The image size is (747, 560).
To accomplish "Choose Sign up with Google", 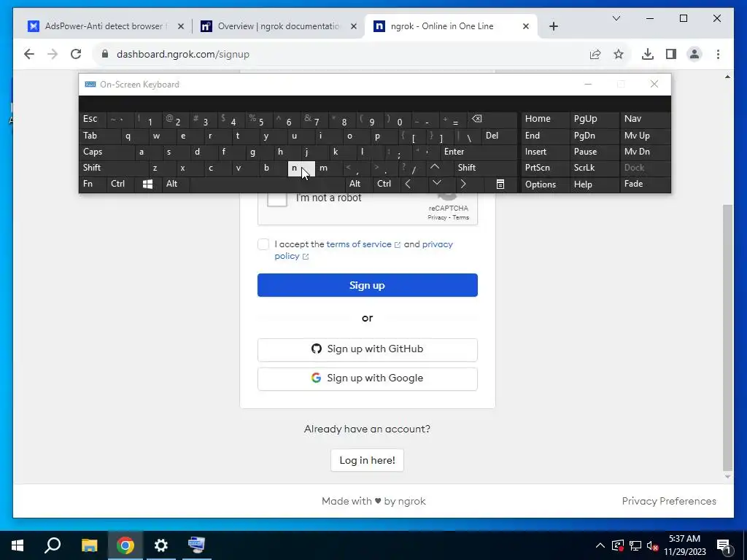I will 368,378.
